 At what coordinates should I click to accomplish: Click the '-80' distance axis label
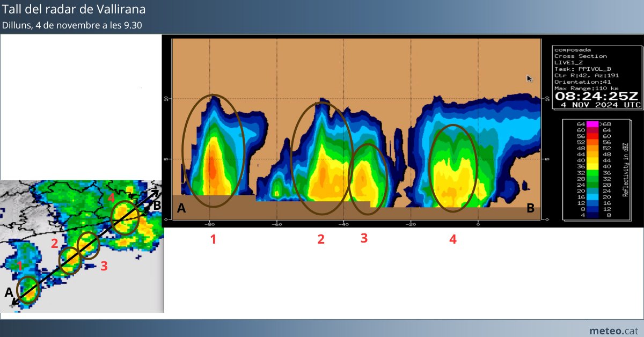[210, 224]
